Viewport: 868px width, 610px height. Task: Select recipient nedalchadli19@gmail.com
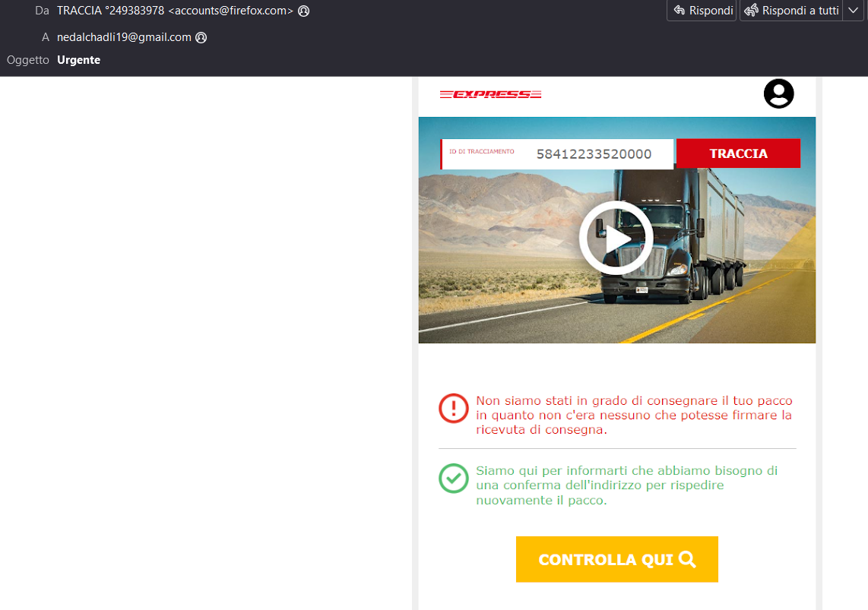[124, 38]
